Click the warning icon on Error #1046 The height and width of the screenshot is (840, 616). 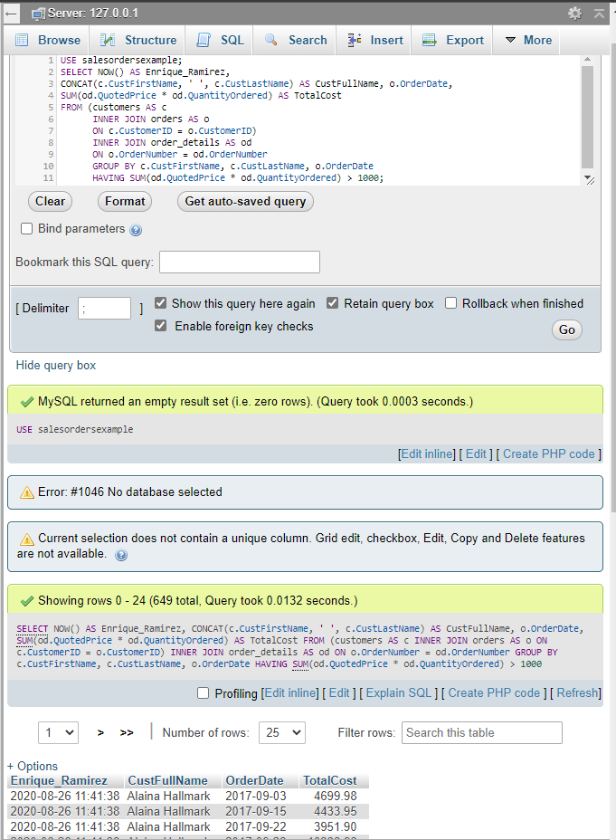[x=27, y=492]
